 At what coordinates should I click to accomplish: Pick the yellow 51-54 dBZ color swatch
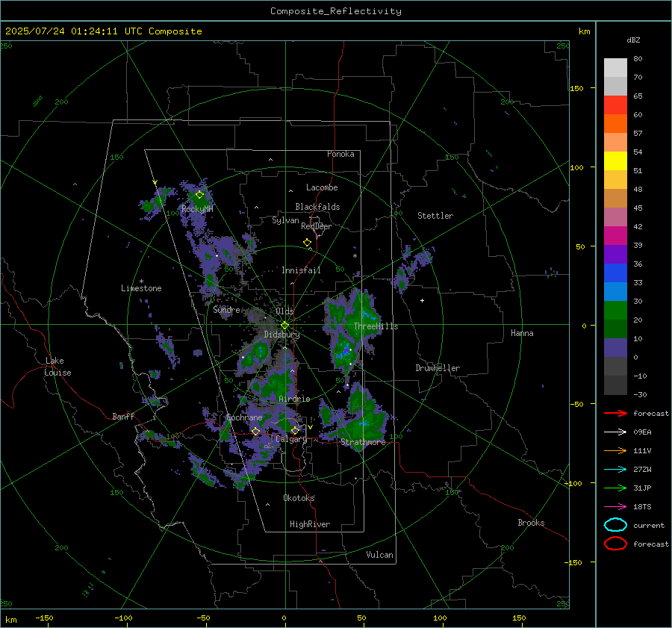tap(615, 161)
